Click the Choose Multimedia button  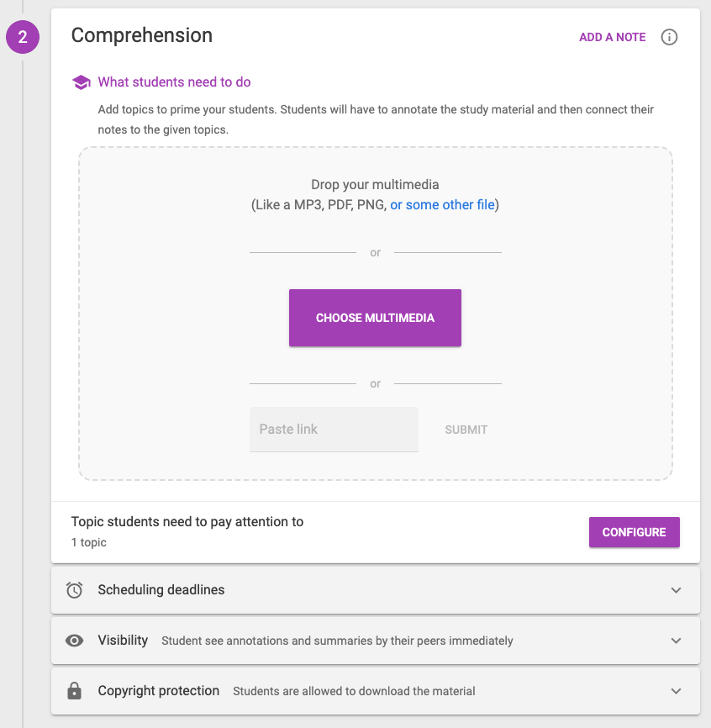coord(375,318)
